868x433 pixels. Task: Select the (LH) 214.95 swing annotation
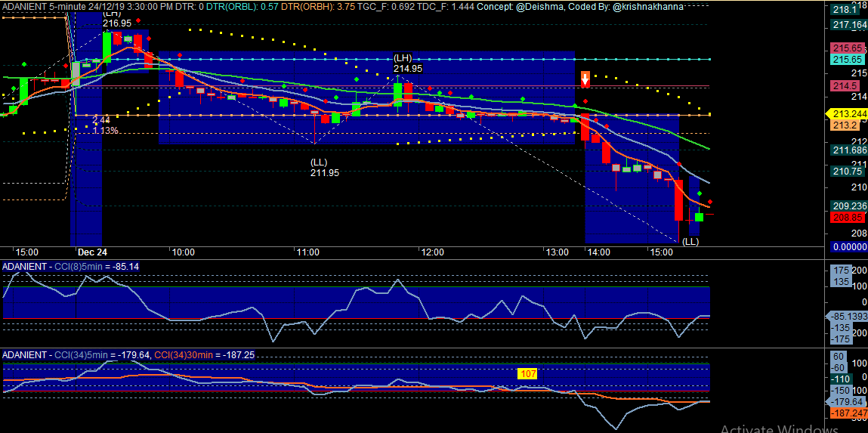pos(407,63)
